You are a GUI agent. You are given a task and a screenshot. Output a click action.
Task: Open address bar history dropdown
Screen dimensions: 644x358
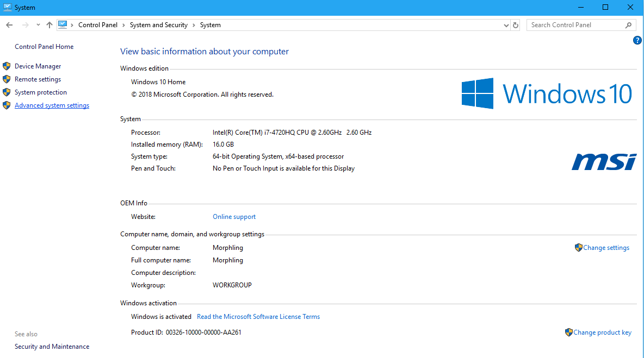(506, 25)
